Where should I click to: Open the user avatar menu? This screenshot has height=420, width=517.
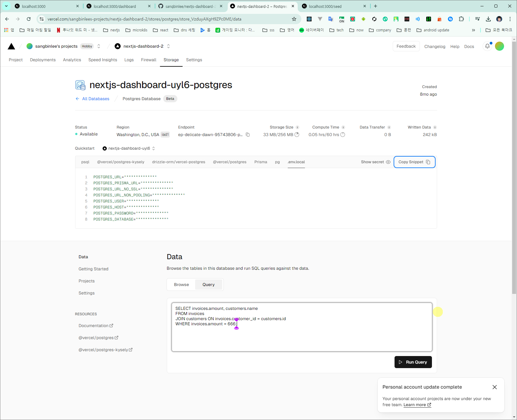click(500, 46)
